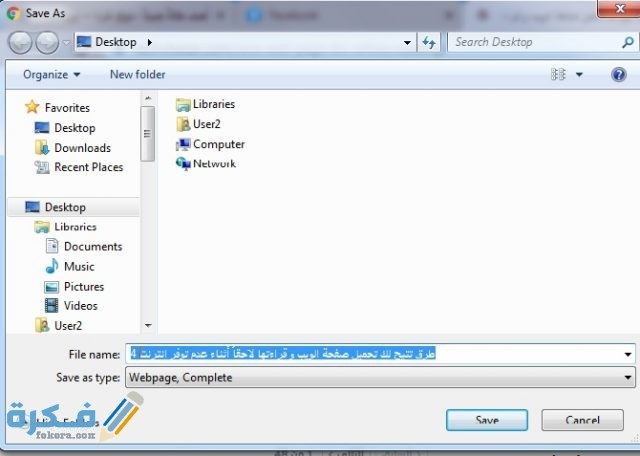
Task: Select Downloads under Favorites
Action: coord(82,148)
